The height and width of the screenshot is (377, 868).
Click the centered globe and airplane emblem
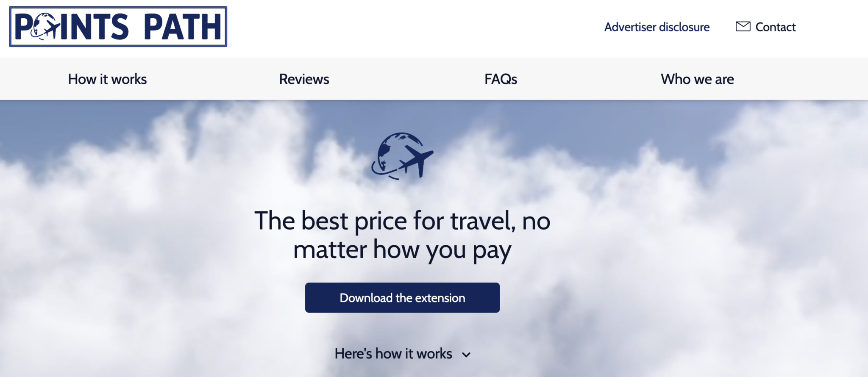[402, 156]
